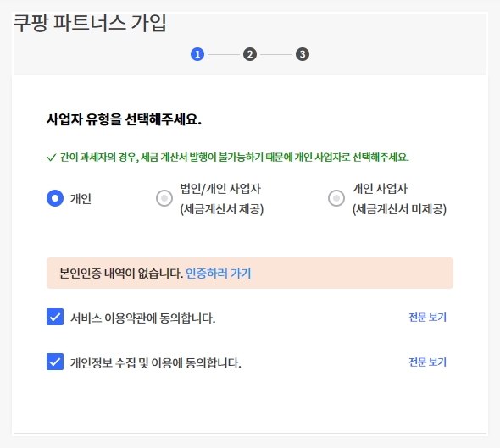500x448 pixels.
Task: Toggle 개인정보 수집 및 이용 동의 checkbox
Action: tap(55, 362)
